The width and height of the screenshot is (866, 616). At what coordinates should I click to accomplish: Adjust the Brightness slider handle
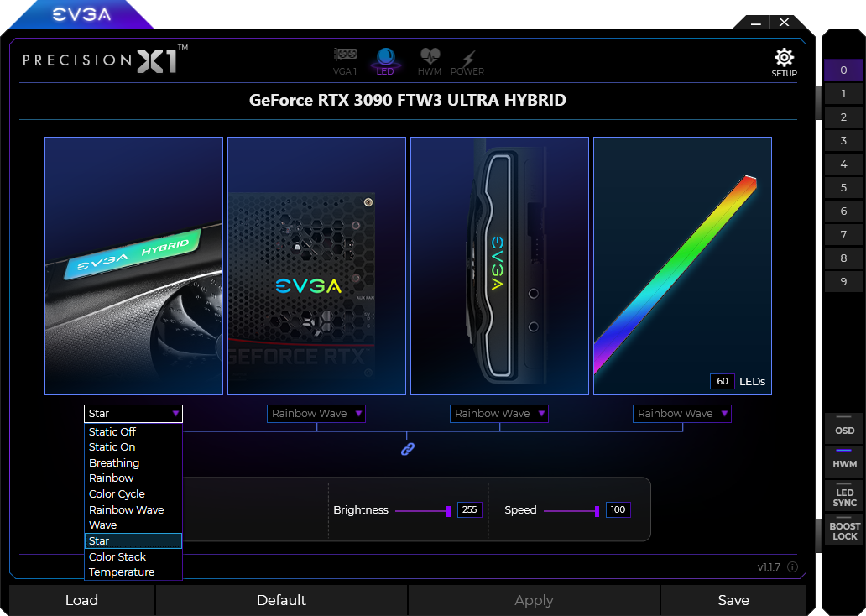point(448,511)
